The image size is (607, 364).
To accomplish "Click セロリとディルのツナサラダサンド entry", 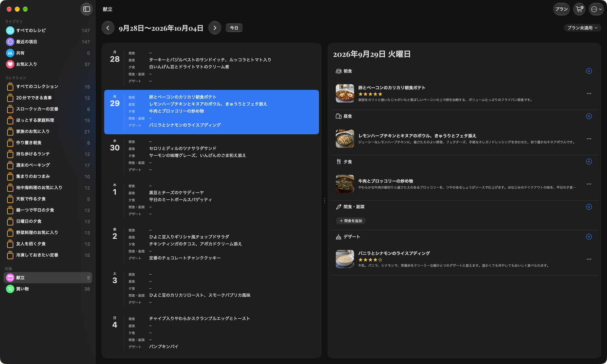I will pos(183,148).
